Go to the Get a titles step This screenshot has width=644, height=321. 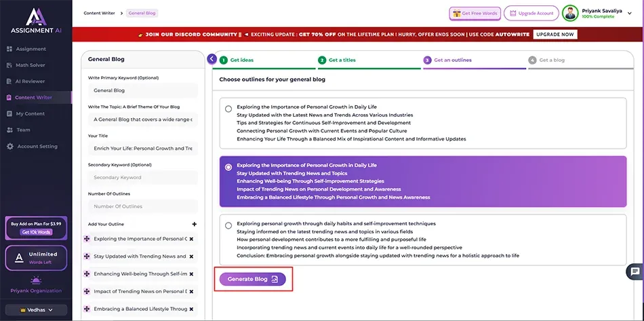click(x=342, y=60)
